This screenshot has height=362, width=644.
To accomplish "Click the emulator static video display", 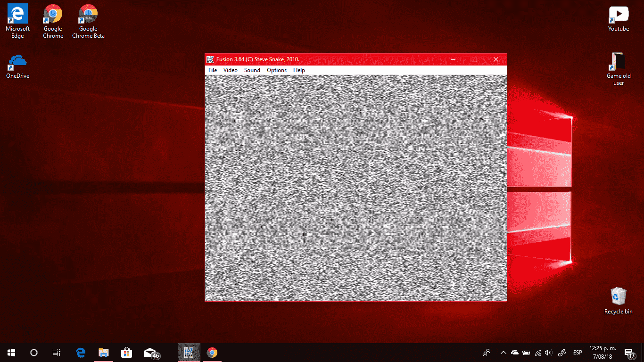I will [x=356, y=188].
